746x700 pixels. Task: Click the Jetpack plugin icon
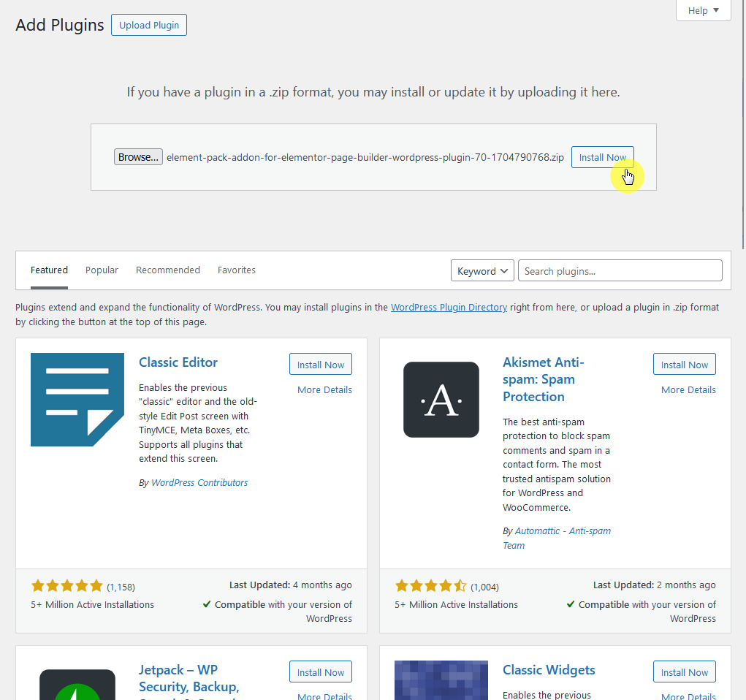(x=77, y=685)
